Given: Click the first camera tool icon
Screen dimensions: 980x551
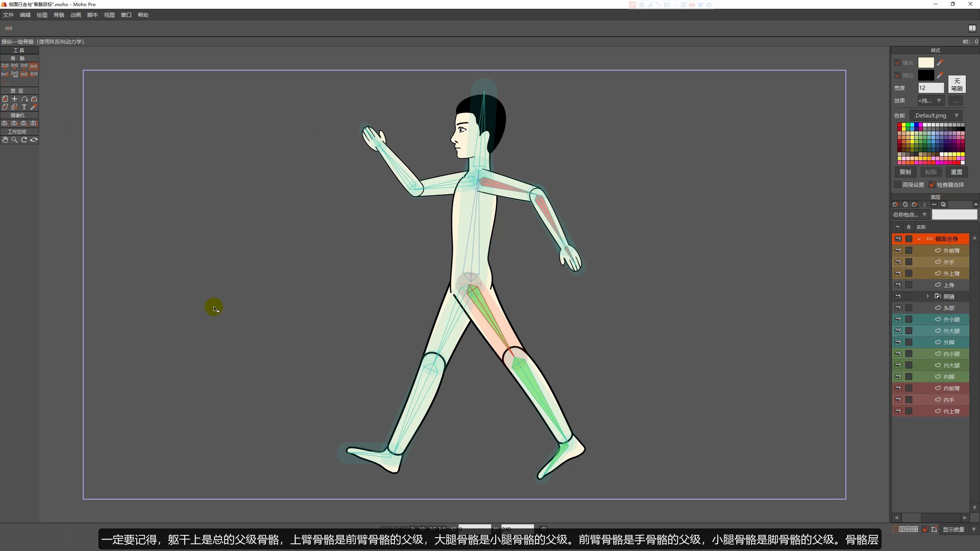Looking at the screenshot, I should pos(5,123).
